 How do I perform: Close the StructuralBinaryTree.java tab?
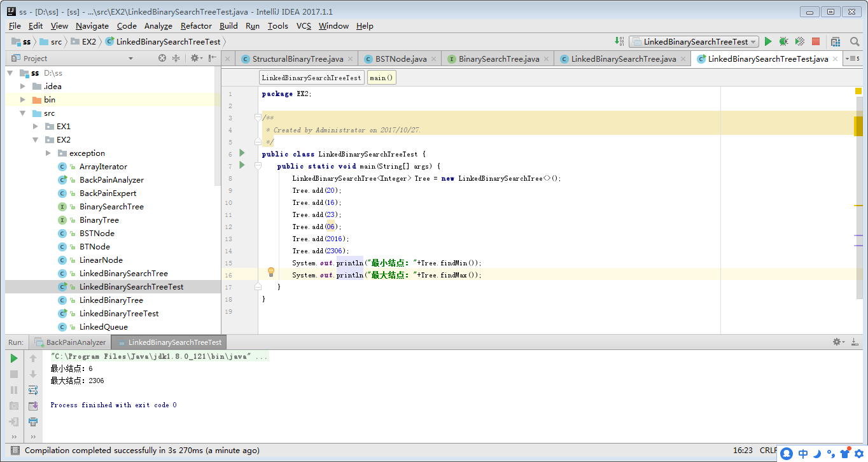pyautogui.click(x=351, y=59)
